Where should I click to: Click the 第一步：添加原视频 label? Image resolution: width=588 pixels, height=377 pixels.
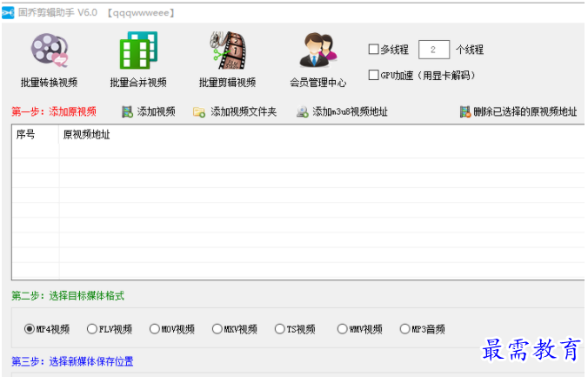[54, 111]
